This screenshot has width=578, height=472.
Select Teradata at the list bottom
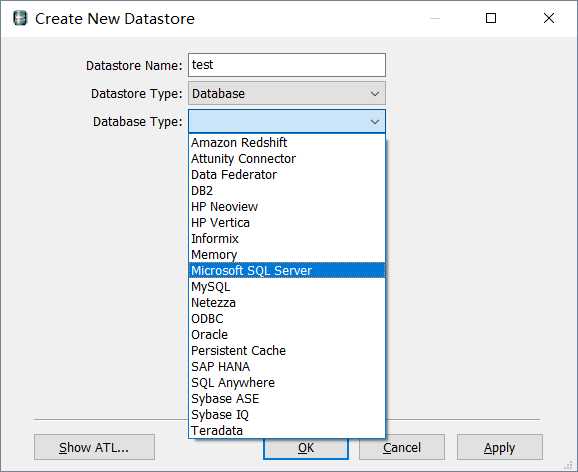(287, 431)
